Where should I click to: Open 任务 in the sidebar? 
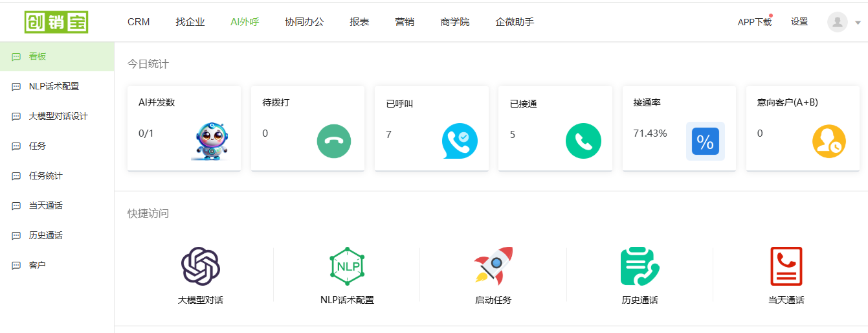(57, 146)
